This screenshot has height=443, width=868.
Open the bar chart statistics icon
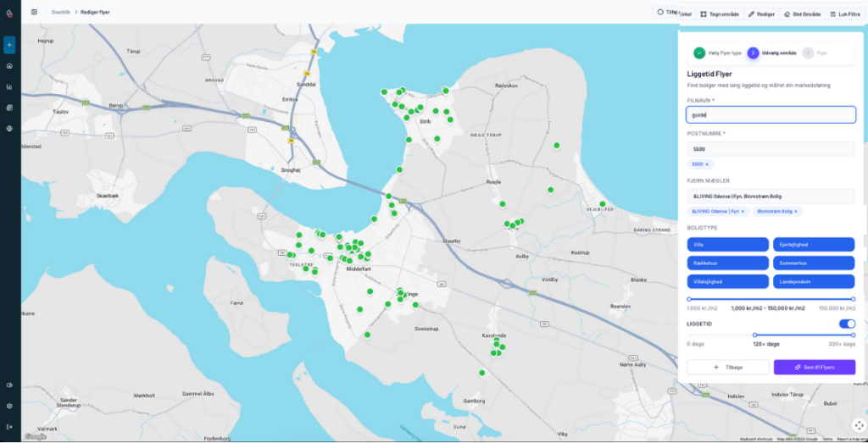[x=9, y=86]
